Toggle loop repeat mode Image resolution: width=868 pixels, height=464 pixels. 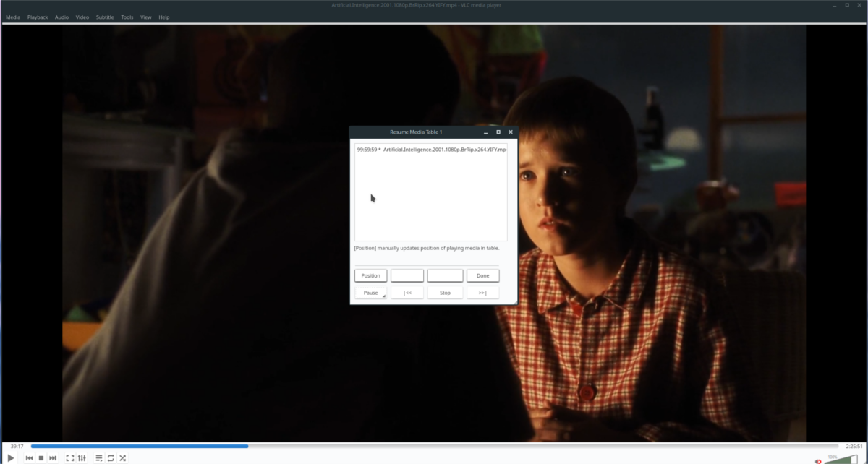[111, 458]
